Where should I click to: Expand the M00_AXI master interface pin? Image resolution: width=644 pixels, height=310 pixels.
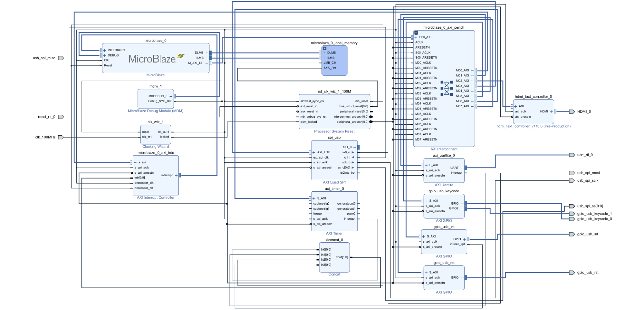click(x=472, y=70)
